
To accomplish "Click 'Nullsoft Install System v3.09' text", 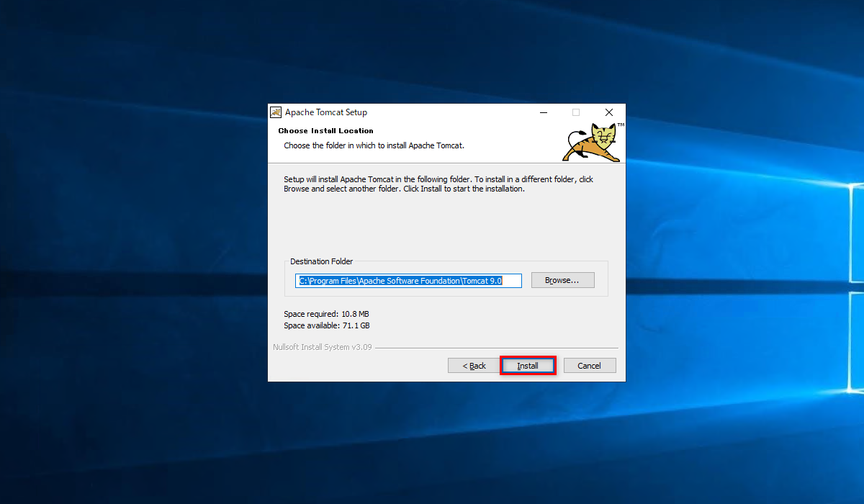I will (322, 347).
